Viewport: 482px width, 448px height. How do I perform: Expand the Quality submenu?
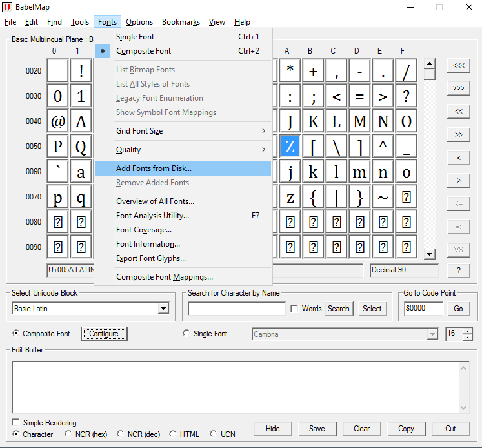(x=183, y=150)
